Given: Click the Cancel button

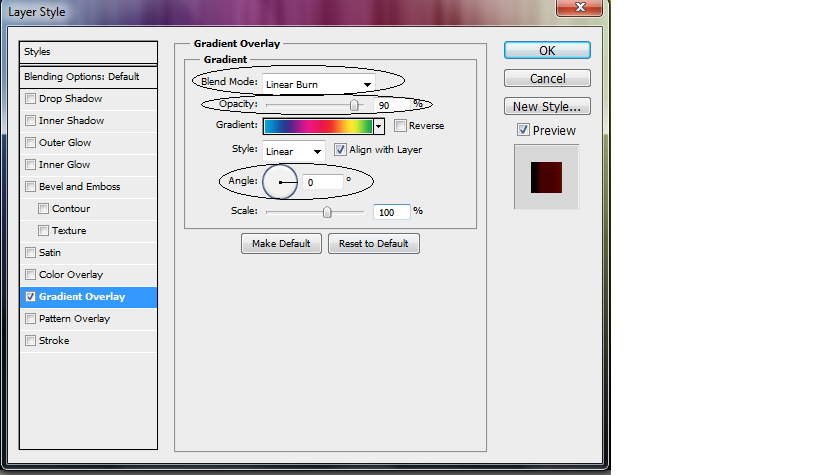Looking at the screenshot, I should pyautogui.click(x=547, y=78).
